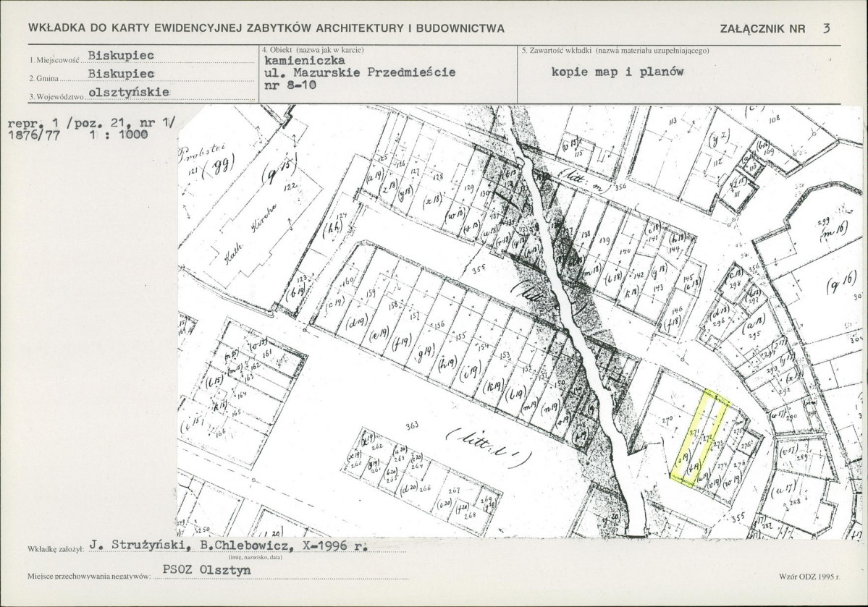
Task: Click the "kamieniczka" object name text
Action: pyautogui.click(x=305, y=60)
